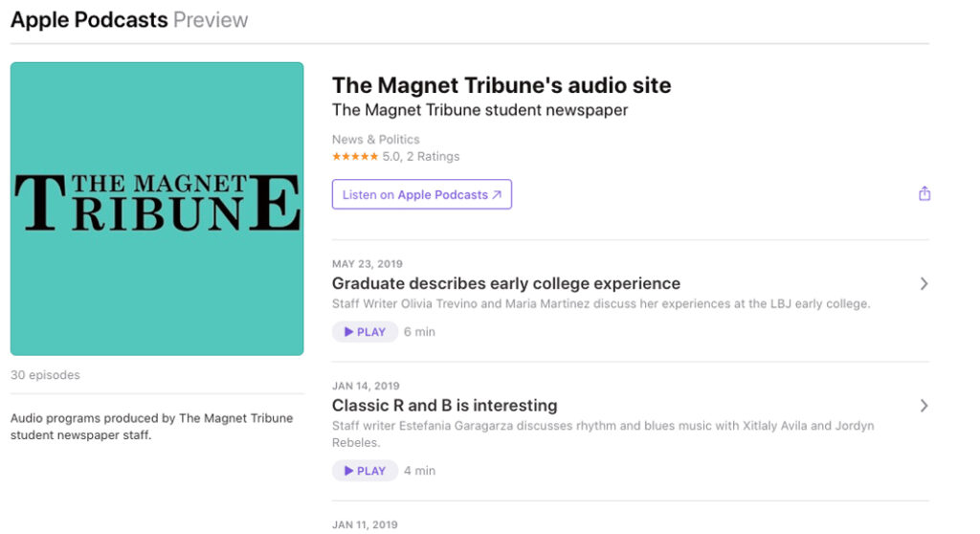Play the Classic R and B episode
The image size is (980, 534).
[x=365, y=471]
